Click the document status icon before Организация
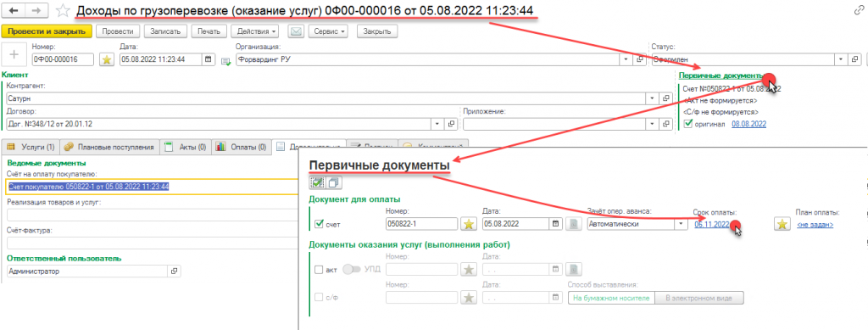The height and width of the screenshot is (330, 868). pyautogui.click(x=225, y=61)
